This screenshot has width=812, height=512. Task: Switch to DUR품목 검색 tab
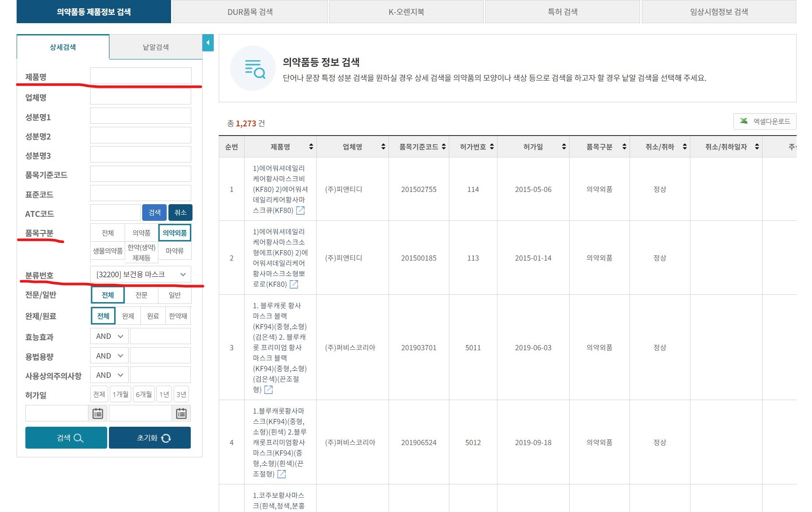pos(250,12)
